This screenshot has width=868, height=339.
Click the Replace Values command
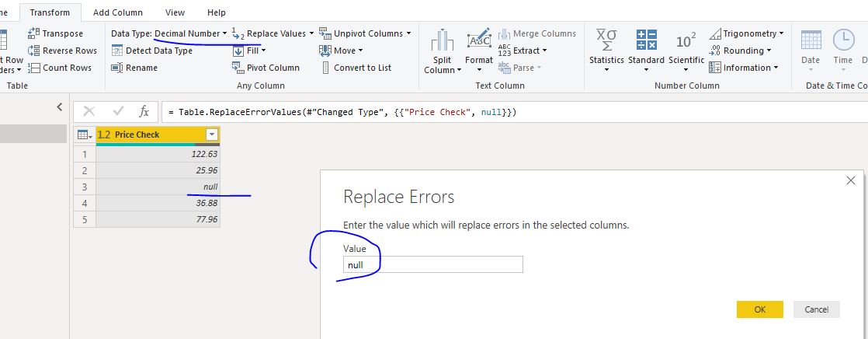click(x=269, y=33)
